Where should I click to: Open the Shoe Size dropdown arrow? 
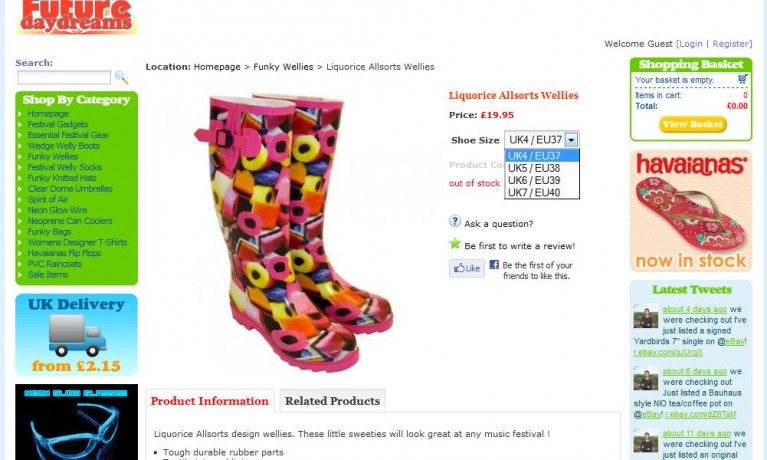click(571, 140)
